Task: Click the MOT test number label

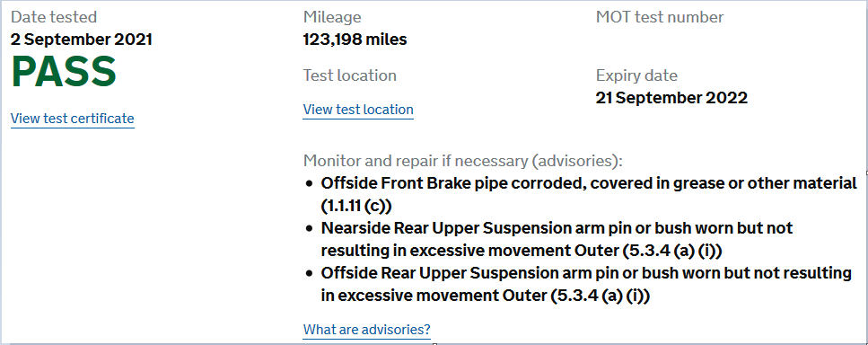Action: pos(660,17)
